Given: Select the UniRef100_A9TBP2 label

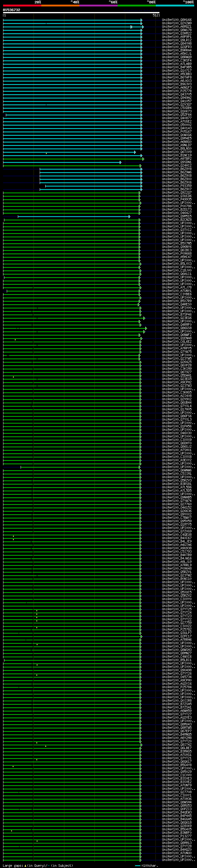Looking at the screenshot, I should (177, 159).
